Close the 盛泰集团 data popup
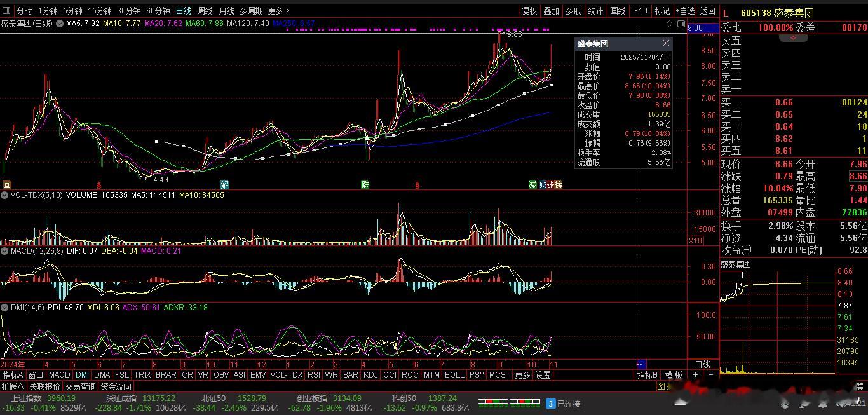868x415 pixels. (x=666, y=43)
